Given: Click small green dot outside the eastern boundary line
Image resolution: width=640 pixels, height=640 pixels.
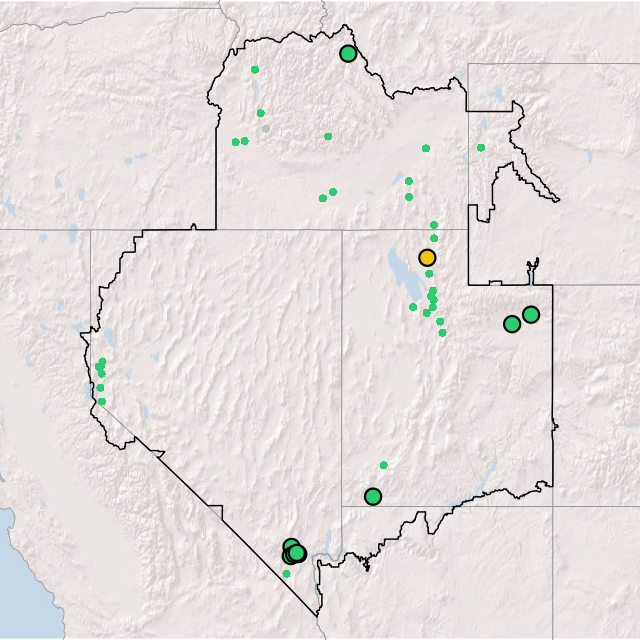Looking at the screenshot, I should click(x=481, y=148).
